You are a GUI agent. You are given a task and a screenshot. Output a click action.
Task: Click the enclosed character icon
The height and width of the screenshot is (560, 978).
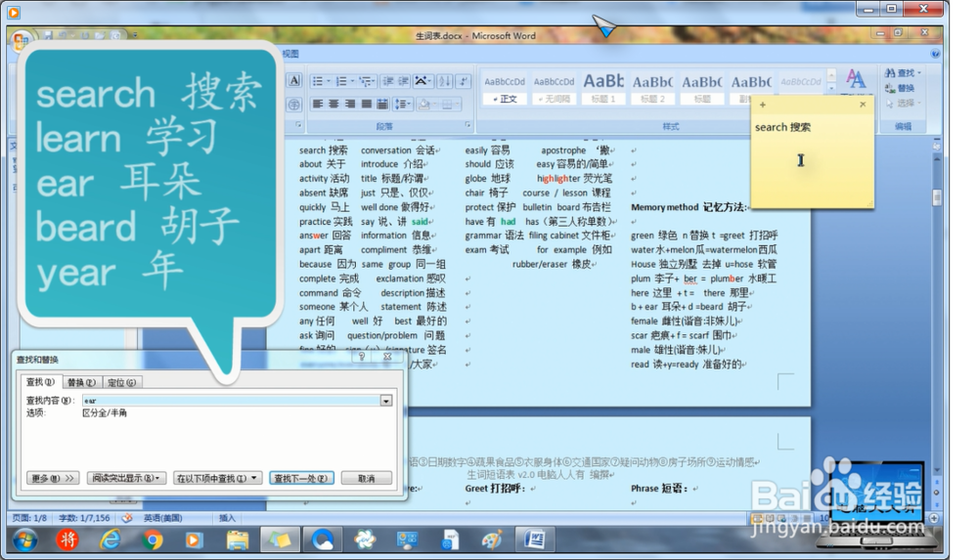click(294, 104)
